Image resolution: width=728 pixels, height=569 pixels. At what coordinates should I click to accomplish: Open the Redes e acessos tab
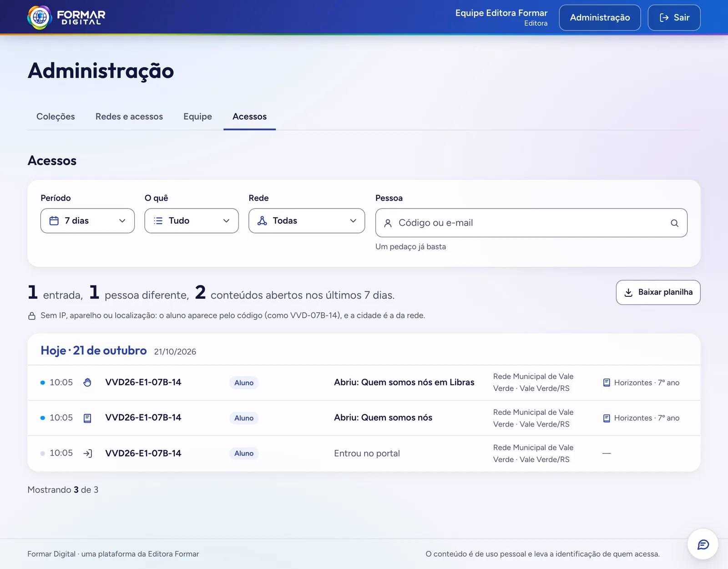pos(129,117)
